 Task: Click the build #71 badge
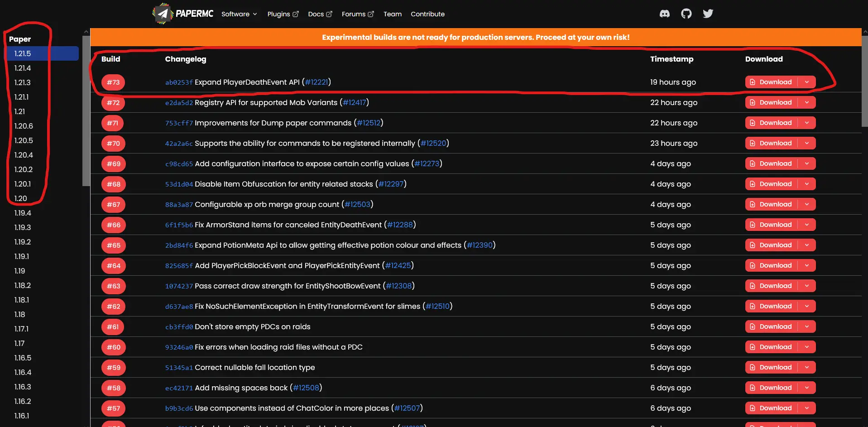click(x=113, y=123)
